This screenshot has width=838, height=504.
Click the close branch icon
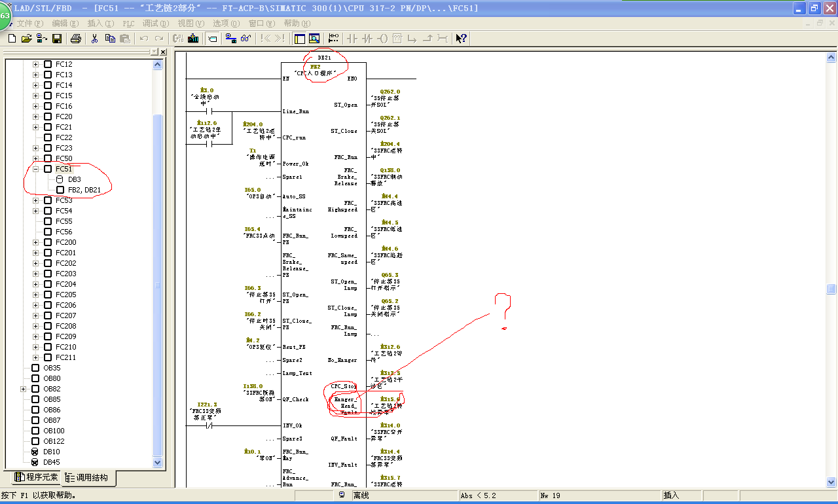[x=427, y=39]
